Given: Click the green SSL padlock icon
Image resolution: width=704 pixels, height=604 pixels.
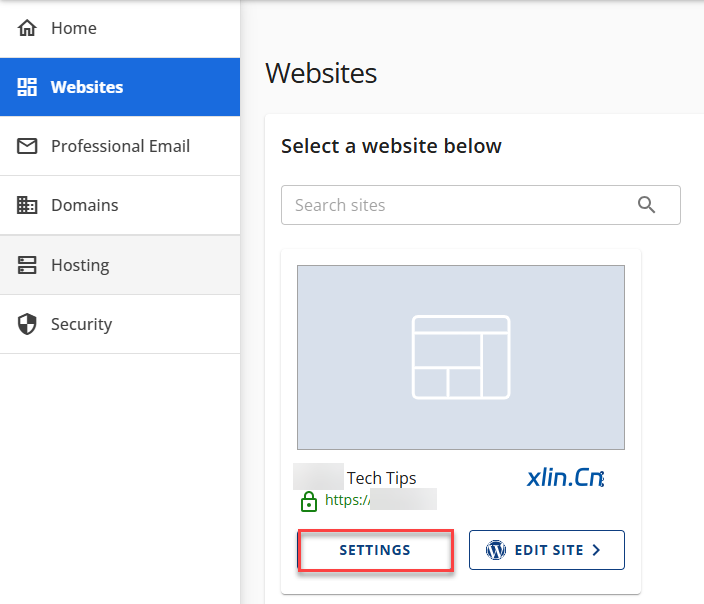Looking at the screenshot, I should 309,500.
